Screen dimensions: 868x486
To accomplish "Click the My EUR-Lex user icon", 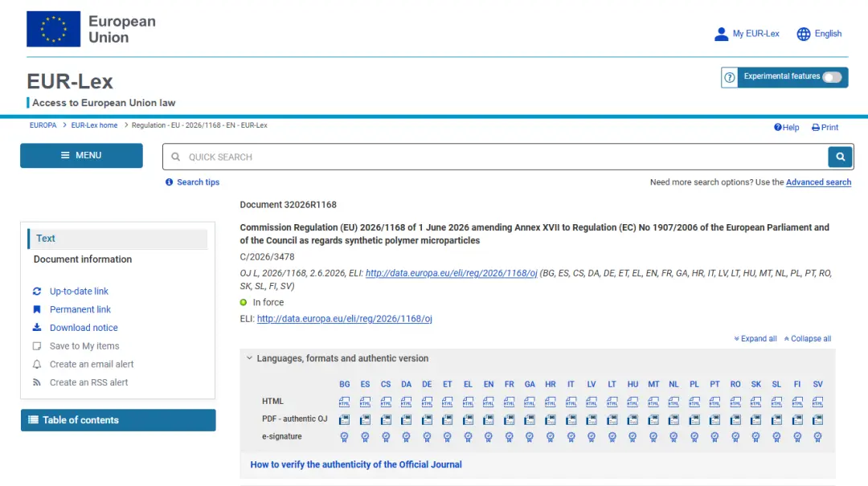I will click(721, 34).
